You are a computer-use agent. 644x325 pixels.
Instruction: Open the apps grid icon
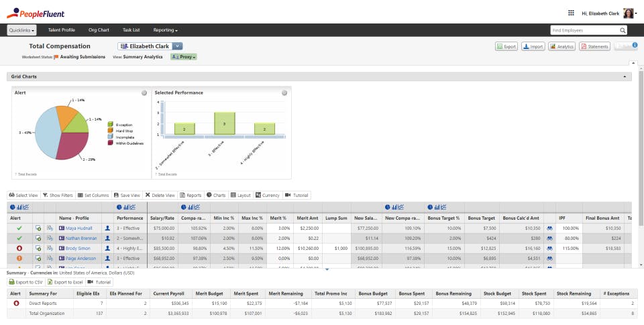pyautogui.click(x=571, y=13)
